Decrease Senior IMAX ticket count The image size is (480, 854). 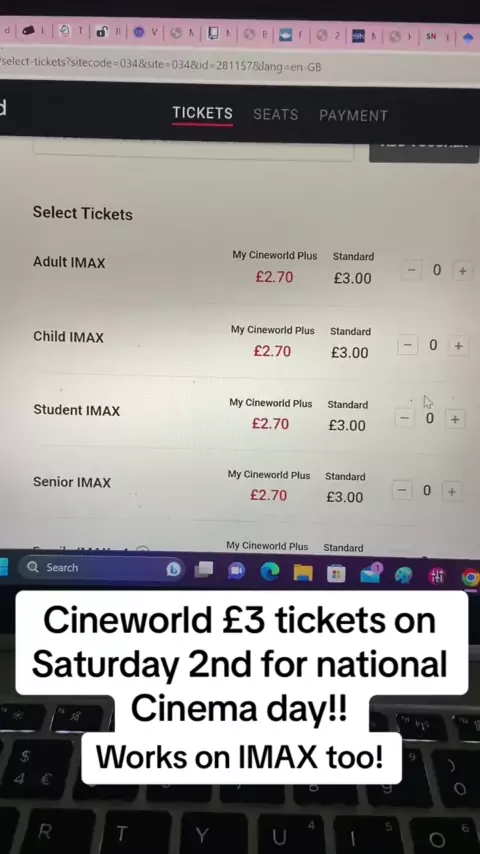click(x=402, y=490)
